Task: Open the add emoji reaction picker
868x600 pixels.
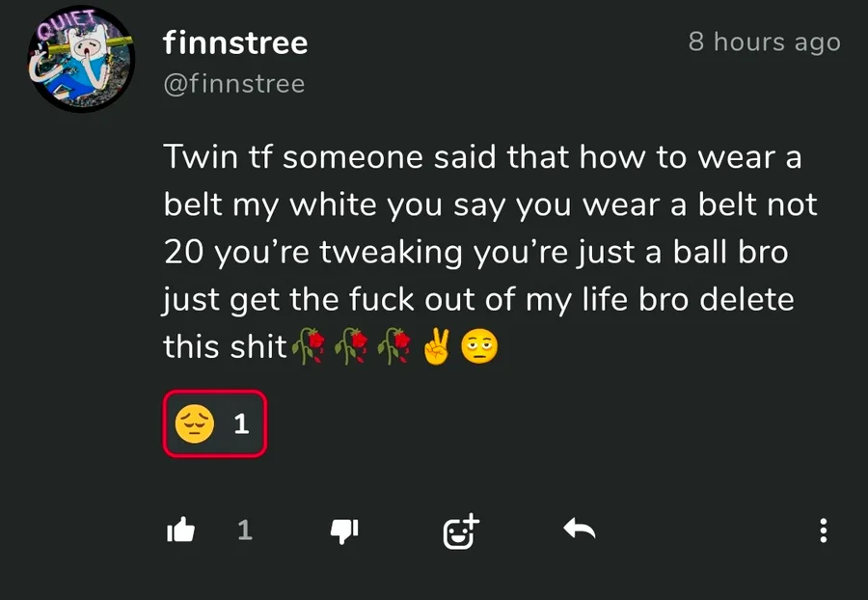Action: (x=461, y=532)
